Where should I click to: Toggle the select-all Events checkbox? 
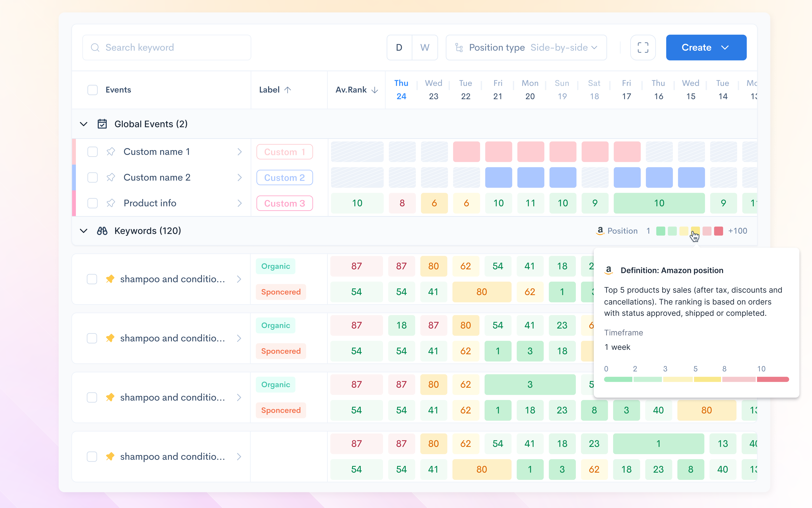pos(92,90)
